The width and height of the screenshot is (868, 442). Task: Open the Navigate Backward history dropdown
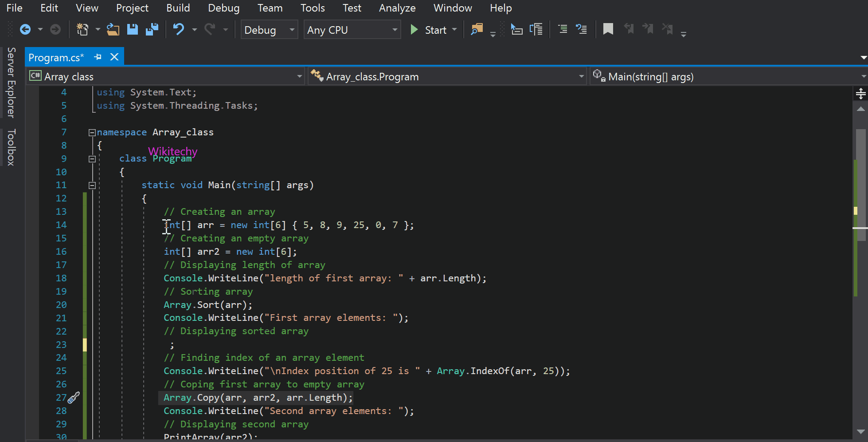[x=40, y=30]
